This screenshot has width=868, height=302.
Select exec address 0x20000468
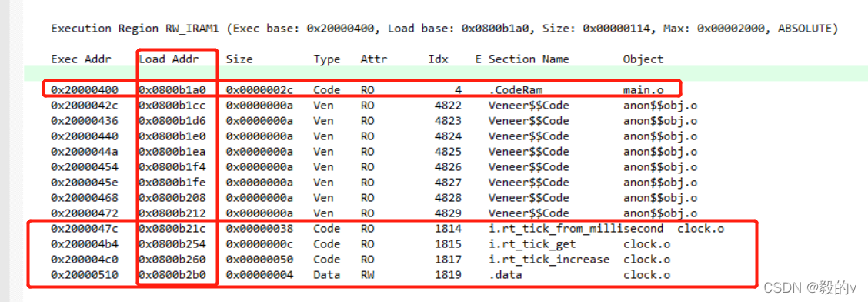click(85, 198)
